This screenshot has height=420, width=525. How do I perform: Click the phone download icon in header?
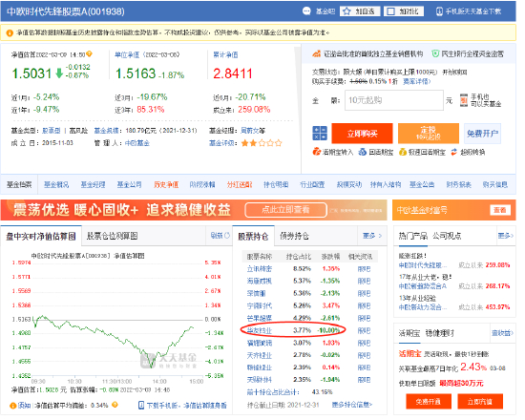[439, 11]
